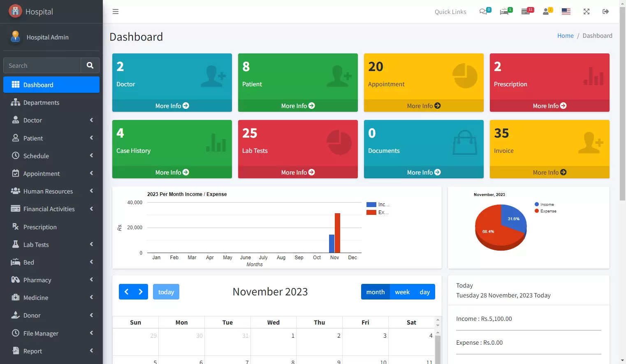Open the Donor sidebar menu
This screenshot has width=626, height=364.
tap(51, 316)
